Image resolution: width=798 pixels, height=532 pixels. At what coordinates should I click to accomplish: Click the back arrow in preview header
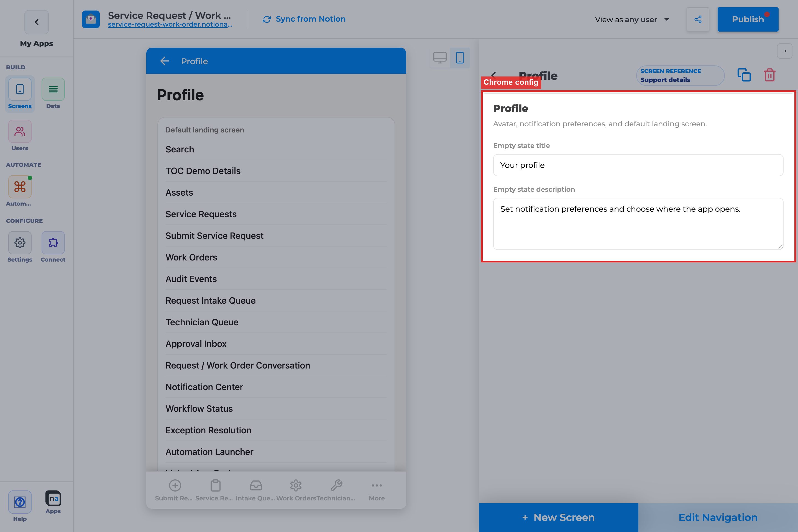pos(165,61)
